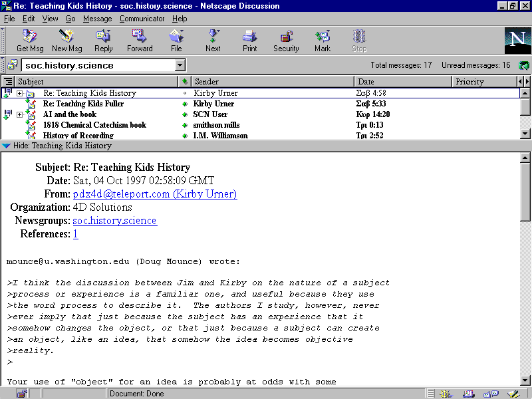Sort messages by Priority column
532x399 pixels.
click(x=484, y=81)
